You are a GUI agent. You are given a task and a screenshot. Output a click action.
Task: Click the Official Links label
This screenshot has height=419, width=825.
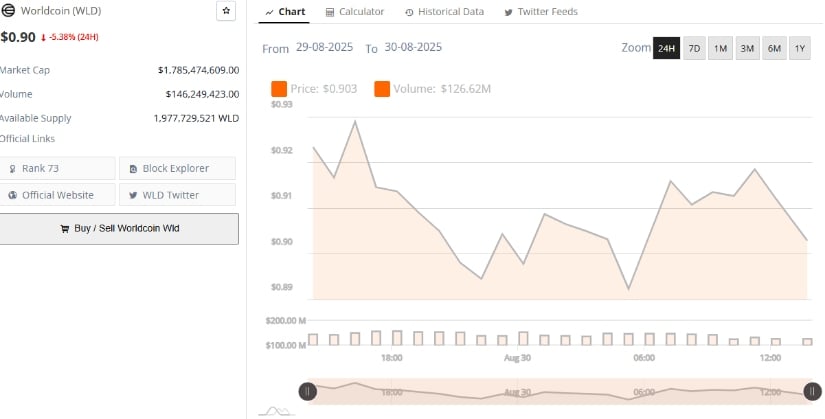tap(27, 139)
